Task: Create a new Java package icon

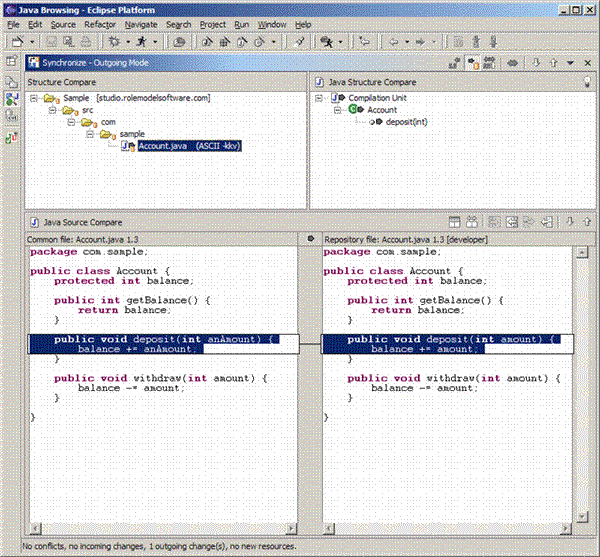Action: coord(225,42)
